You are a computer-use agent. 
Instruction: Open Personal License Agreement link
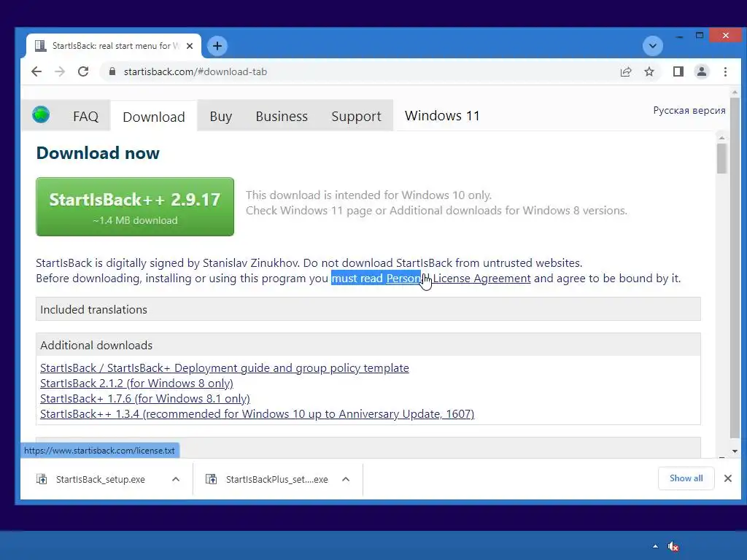point(458,278)
